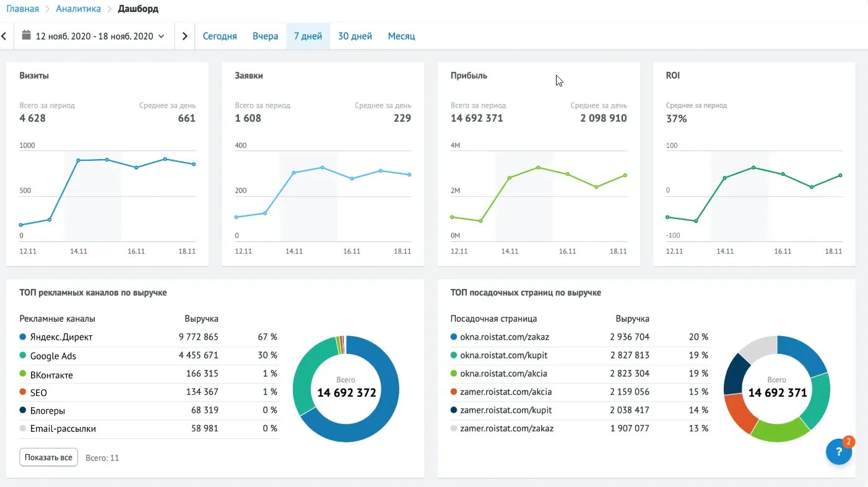Click the Показать все button
Image resolution: width=868 pixels, height=487 pixels.
(x=49, y=458)
